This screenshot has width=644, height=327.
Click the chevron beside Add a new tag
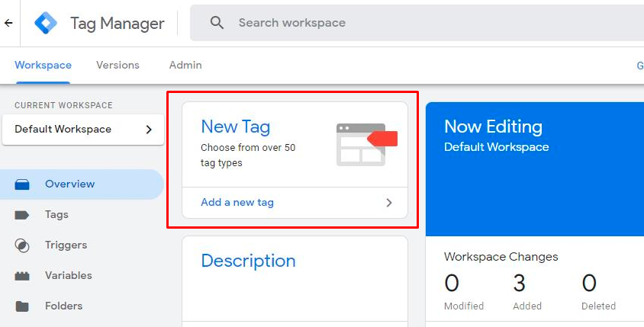tap(389, 203)
